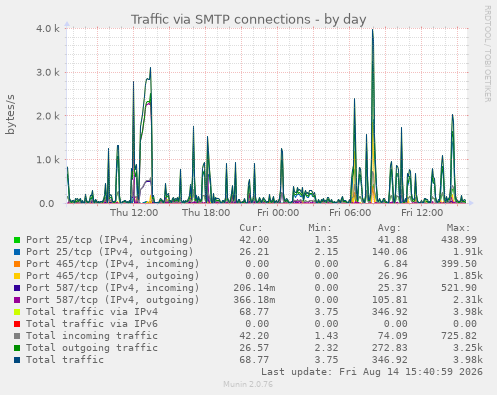497x395 pixels.
Task: Click the 42.20 current Total incoming traffic value
Action: [x=254, y=336]
